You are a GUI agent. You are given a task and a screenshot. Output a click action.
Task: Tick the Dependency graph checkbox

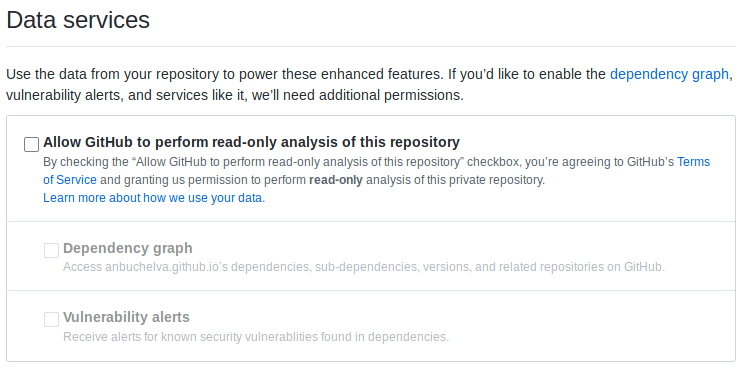click(x=51, y=250)
